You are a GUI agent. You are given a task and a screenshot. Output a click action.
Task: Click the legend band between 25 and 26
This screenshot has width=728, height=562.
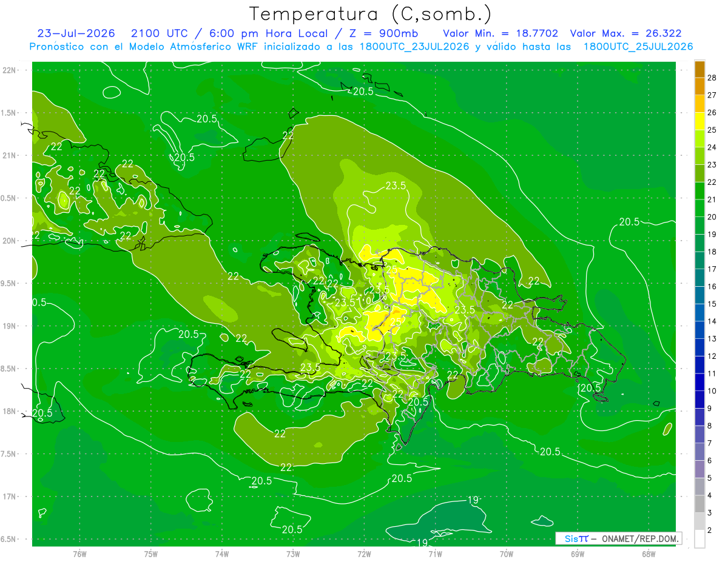pos(699,121)
